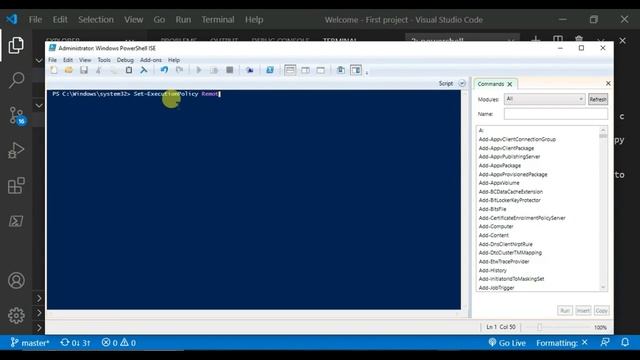Click New Remote PowerShell Tab icon
The image size is (640, 360).
click(x=249, y=70)
